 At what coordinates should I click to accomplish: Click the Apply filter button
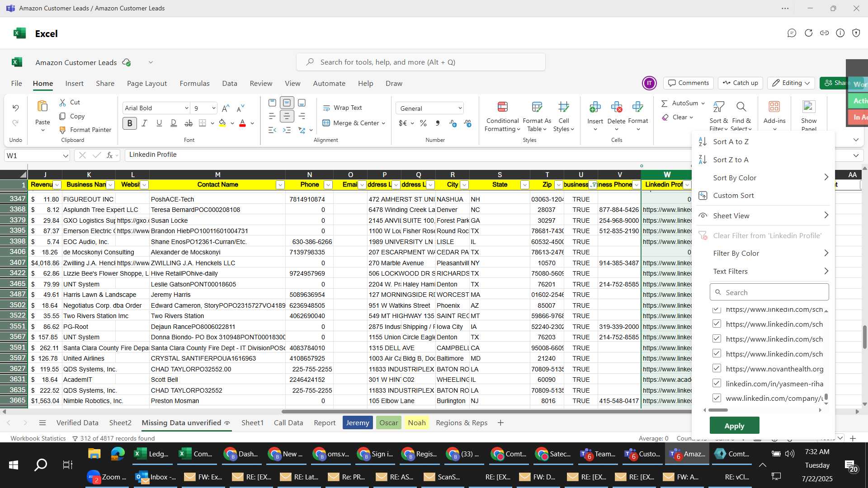[734, 426]
